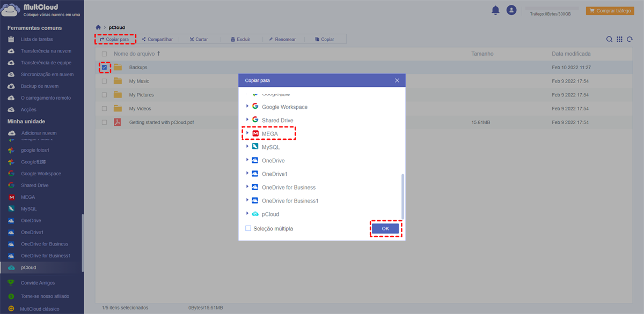Screen dimensions: 644x314
Task: Uncheck the Backups folder checkbox
Action: 104,68
